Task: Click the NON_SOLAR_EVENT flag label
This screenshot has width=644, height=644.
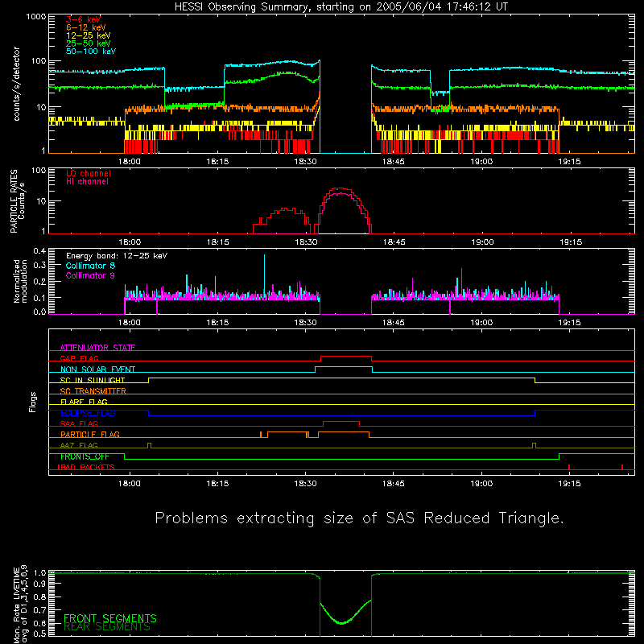Action: tap(97, 369)
